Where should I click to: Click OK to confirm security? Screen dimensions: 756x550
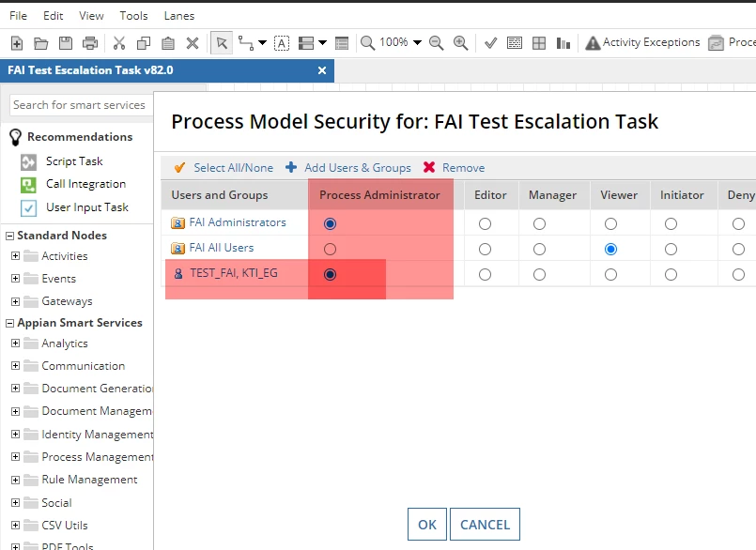(x=427, y=525)
